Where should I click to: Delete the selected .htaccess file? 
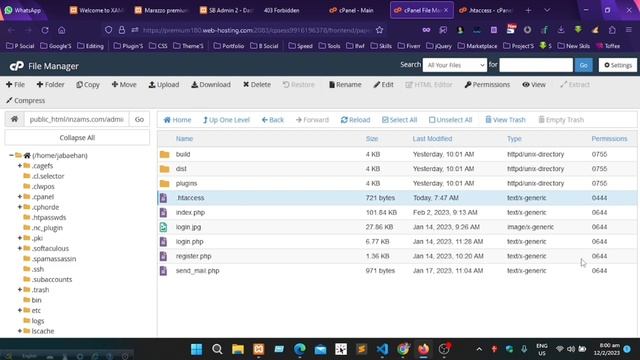click(257, 84)
